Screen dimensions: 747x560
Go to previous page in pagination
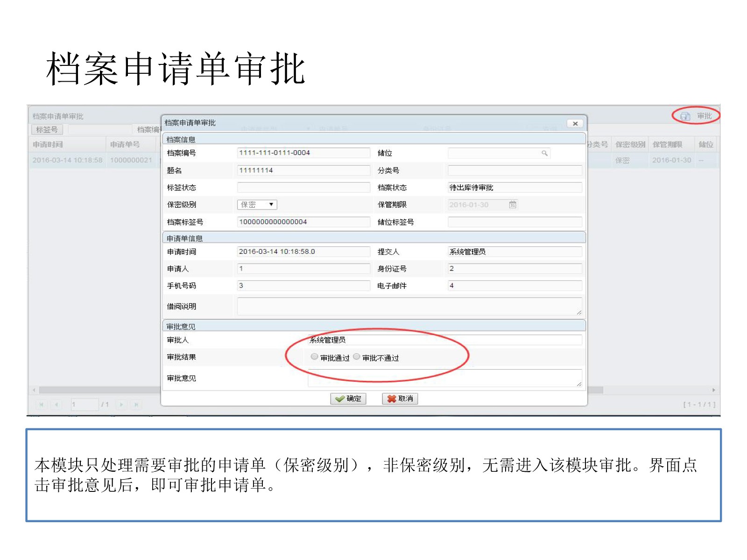coord(56,405)
